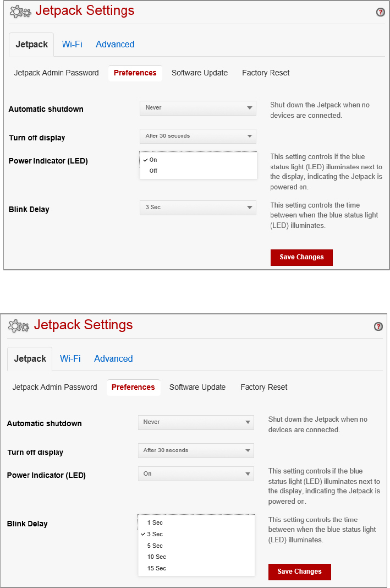Image resolution: width=390 pixels, height=588 pixels.
Task: Open the Wi-Fi tab in the lower panel
Action: 70,358
